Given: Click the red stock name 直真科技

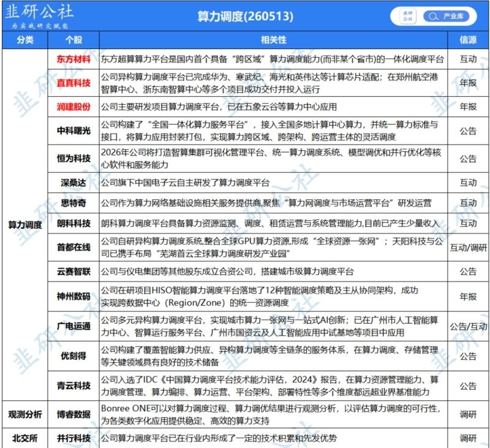Looking at the screenshot, I should coord(73,83).
